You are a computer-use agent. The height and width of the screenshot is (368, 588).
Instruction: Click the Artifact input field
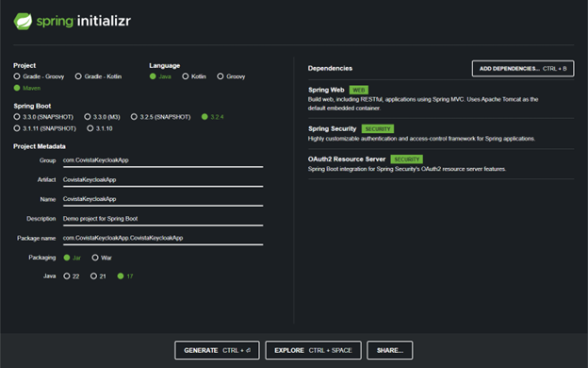tap(163, 180)
